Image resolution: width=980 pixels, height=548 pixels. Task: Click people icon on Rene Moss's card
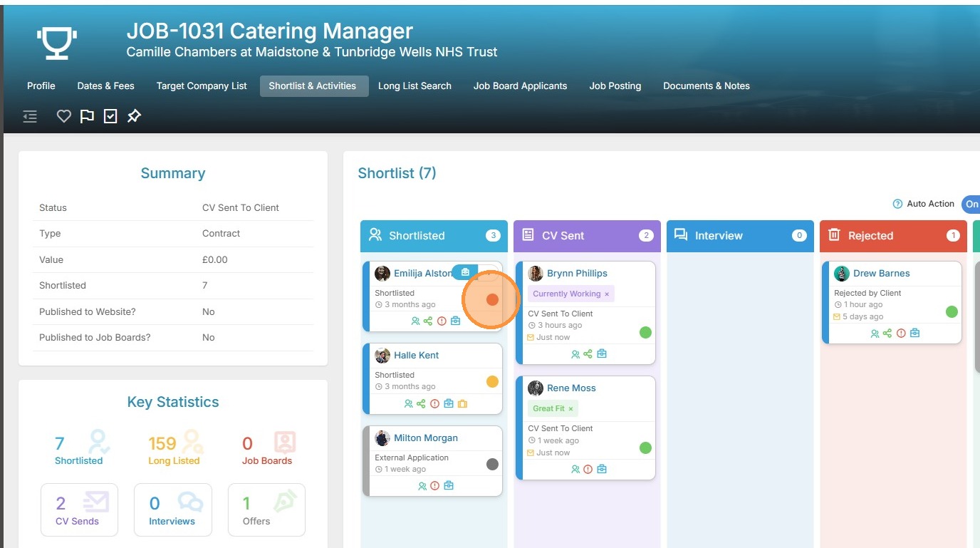575,470
